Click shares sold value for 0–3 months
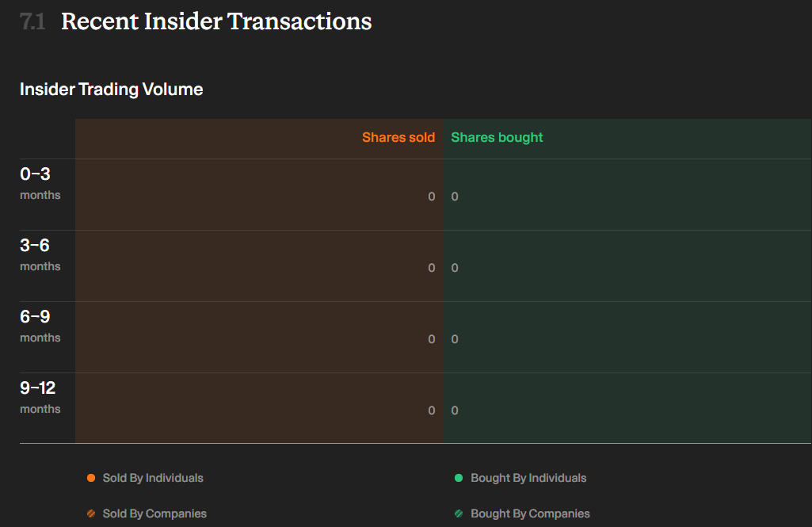This screenshot has width=812, height=527. point(432,197)
